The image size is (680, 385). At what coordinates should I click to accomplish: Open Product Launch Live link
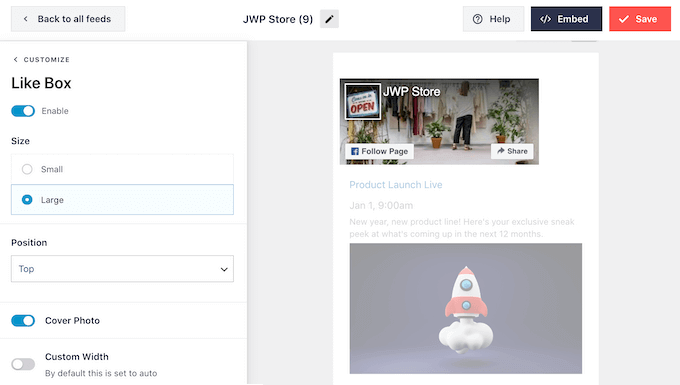point(396,185)
